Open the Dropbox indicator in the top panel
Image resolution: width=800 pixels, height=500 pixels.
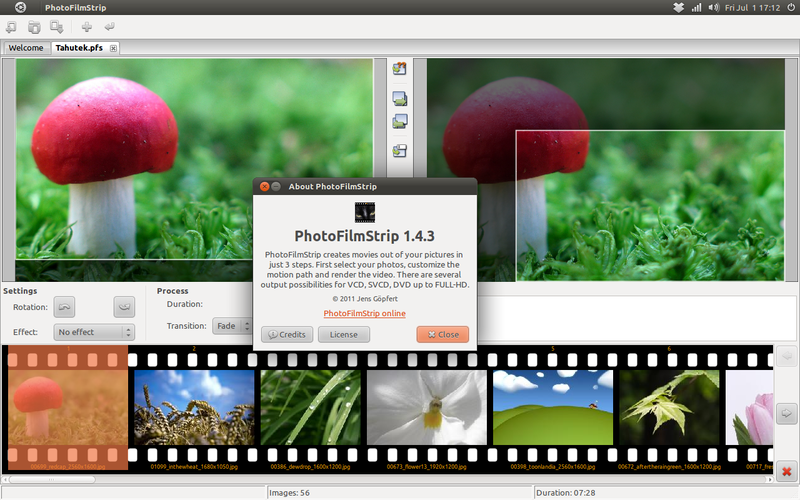pos(678,8)
